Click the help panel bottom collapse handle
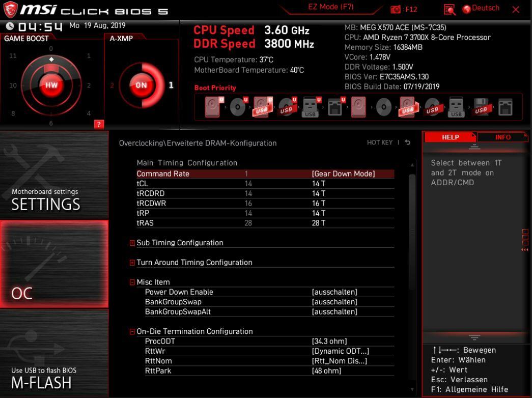 474,337
